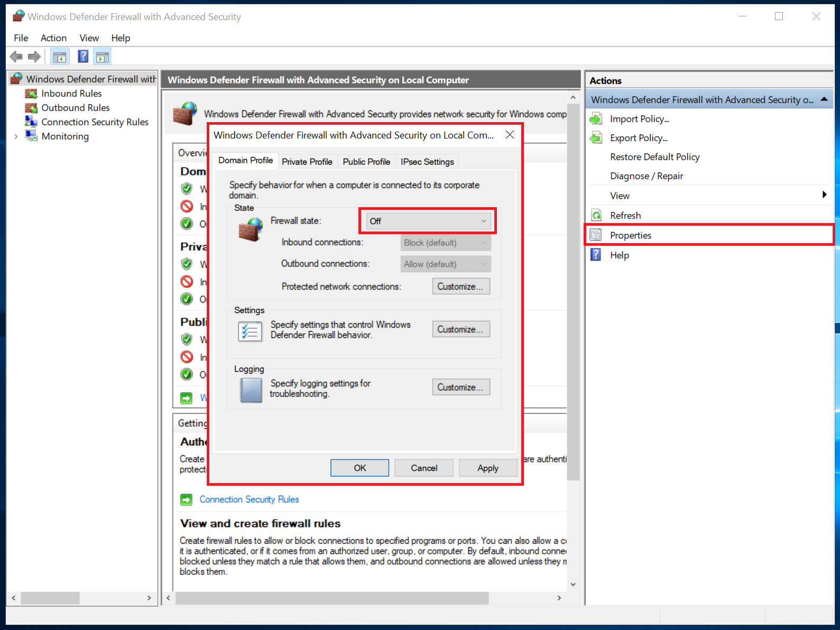Click Properties in the Actions pane
Screen dimensions: 840x630
coord(631,235)
